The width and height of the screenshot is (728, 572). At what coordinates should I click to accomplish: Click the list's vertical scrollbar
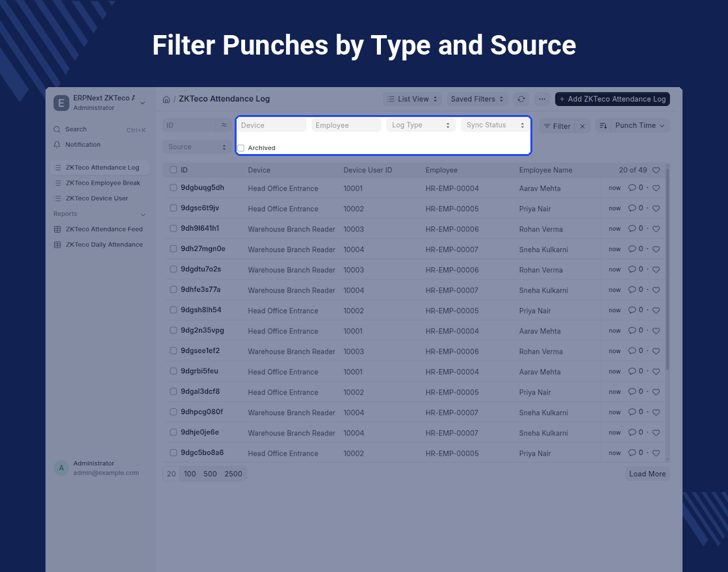pyautogui.click(x=668, y=269)
